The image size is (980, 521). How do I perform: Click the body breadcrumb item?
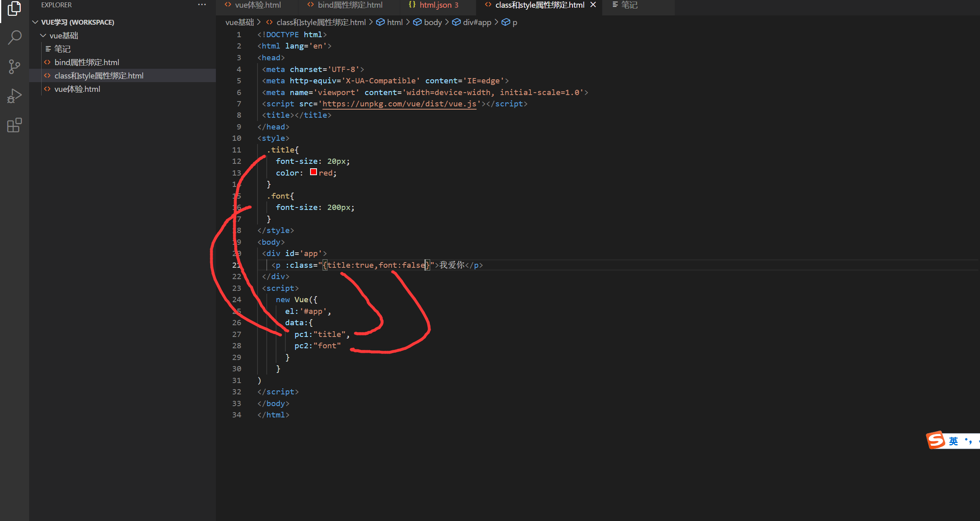432,22
